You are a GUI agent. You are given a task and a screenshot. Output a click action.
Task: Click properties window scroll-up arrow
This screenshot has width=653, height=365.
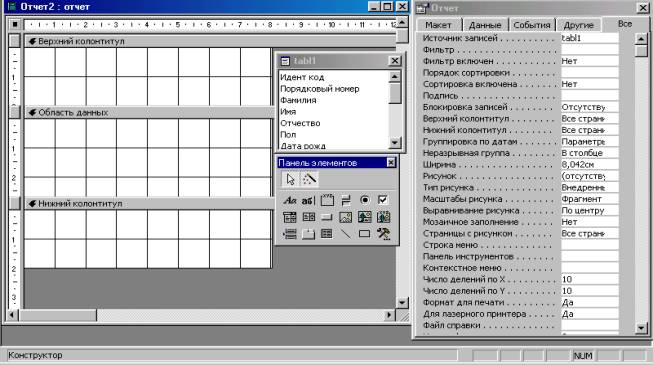[641, 39]
